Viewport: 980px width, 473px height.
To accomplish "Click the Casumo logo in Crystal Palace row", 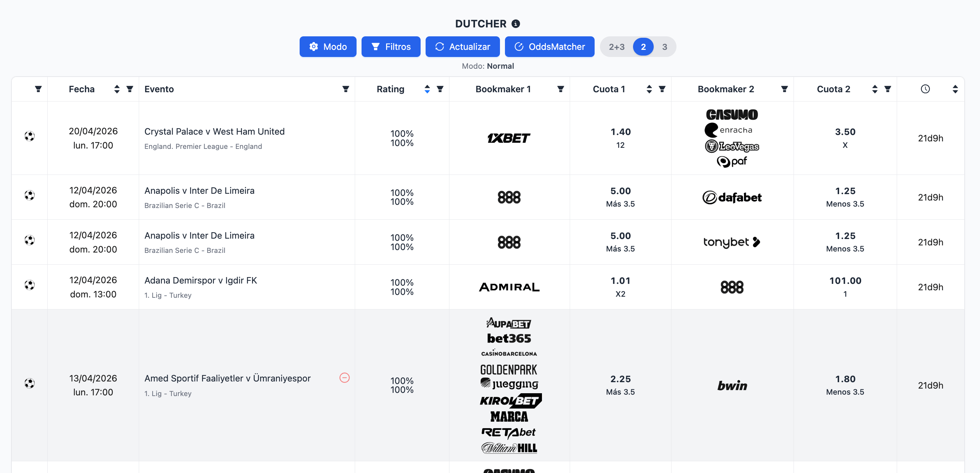I will coord(732,114).
